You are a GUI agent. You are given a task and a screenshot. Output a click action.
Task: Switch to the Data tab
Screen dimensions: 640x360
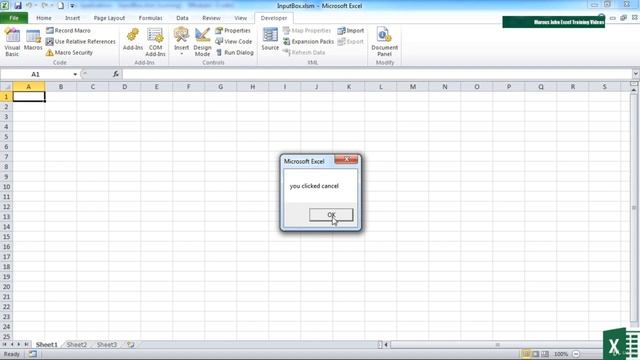pyautogui.click(x=182, y=18)
